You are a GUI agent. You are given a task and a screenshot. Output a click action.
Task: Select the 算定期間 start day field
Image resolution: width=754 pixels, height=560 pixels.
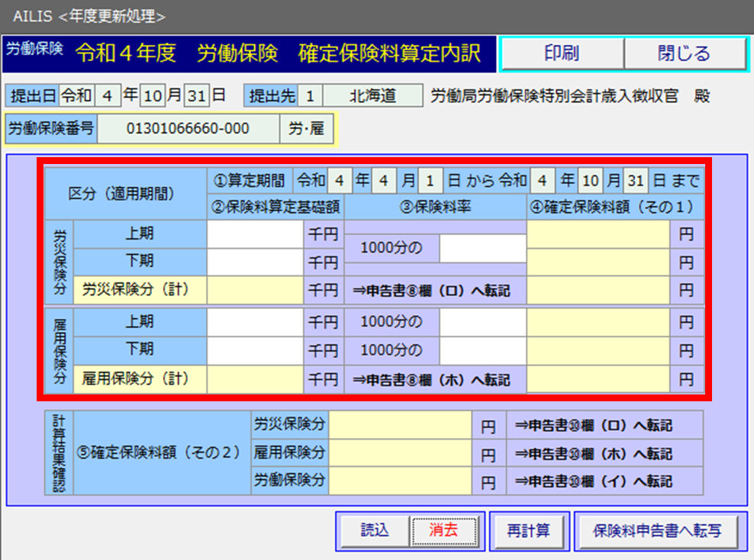tap(430, 181)
